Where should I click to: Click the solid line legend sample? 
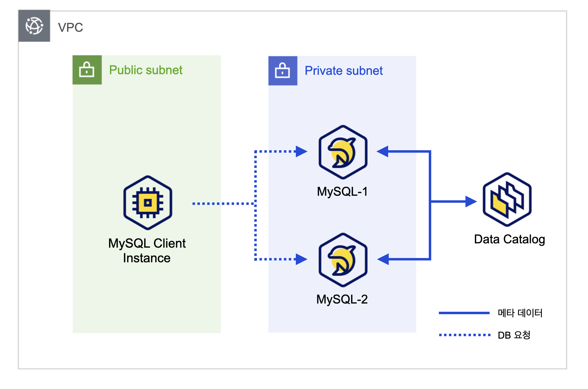(464, 313)
